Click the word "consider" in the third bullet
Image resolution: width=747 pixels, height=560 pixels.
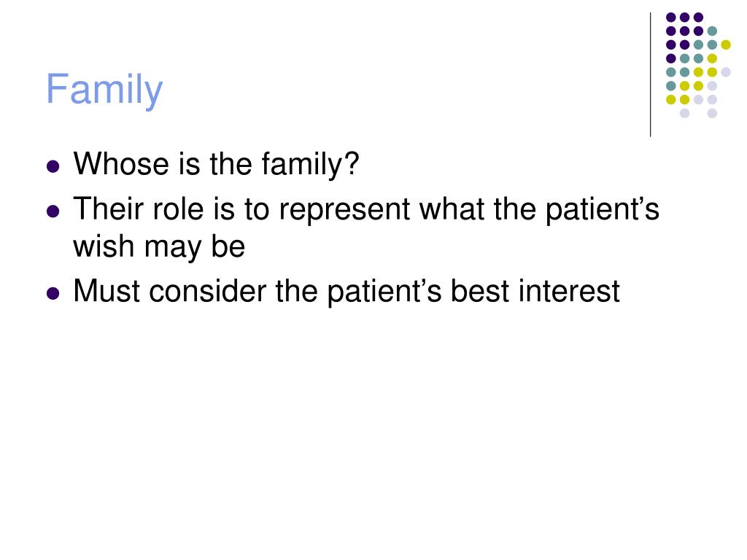tap(207, 291)
